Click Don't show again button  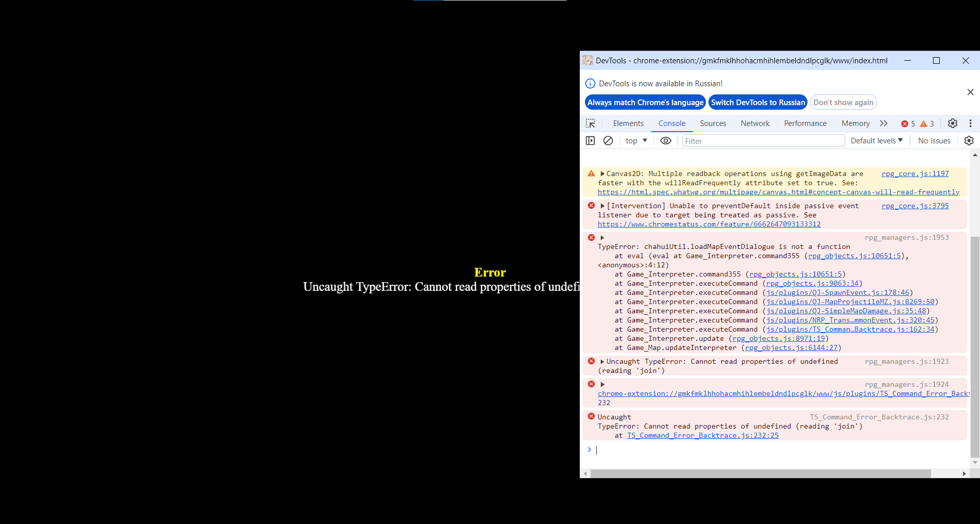coord(843,103)
